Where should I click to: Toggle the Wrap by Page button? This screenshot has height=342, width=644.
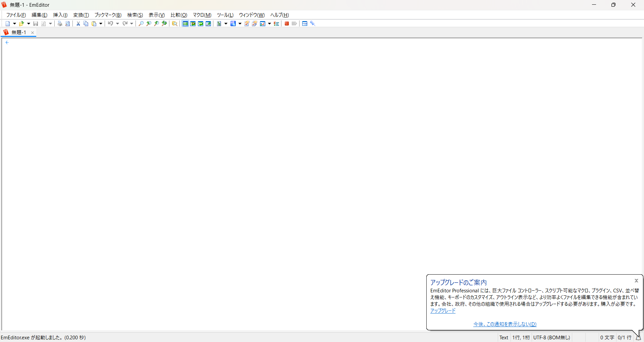click(208, 23)
